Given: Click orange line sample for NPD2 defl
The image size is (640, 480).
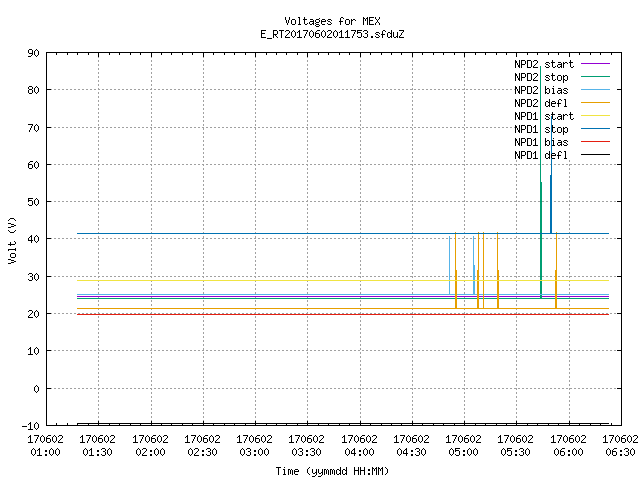Looking at the screenshot, I should 595,102.
